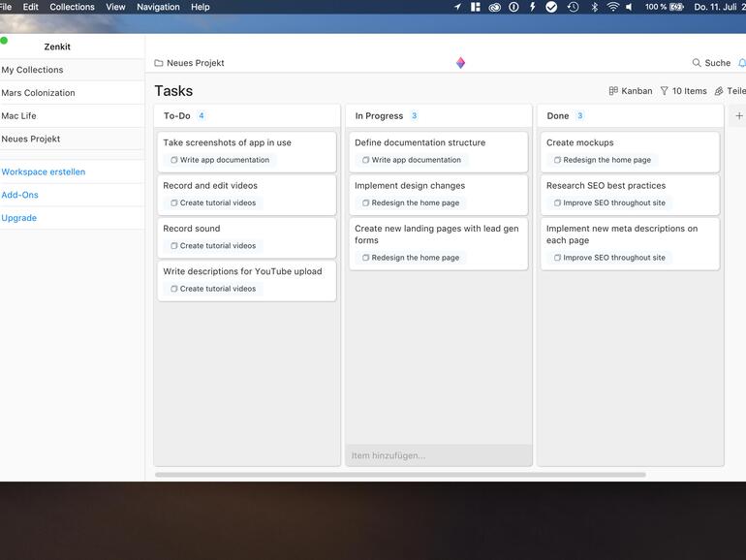Click the Teilen share button

click(730, 90)
